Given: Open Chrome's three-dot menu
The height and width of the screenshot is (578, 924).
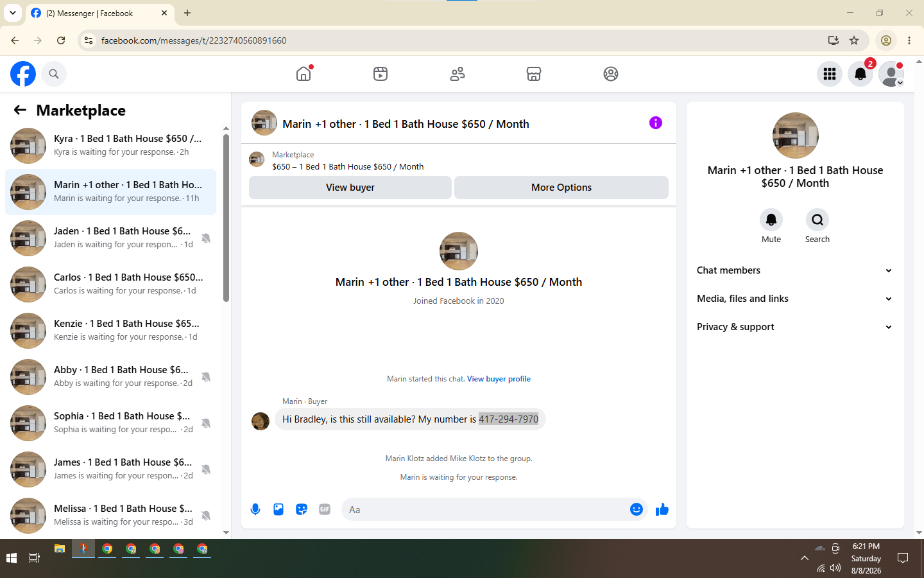Looking at the screenshot, I should tap(909, 40).
